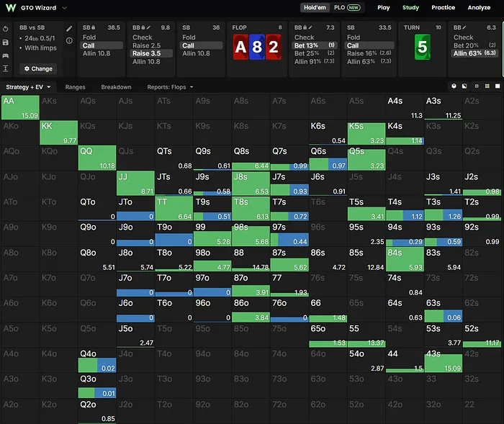Click the blue 8 flop card
The width and height of the screenshot is (504, 424).
point(257,47)
